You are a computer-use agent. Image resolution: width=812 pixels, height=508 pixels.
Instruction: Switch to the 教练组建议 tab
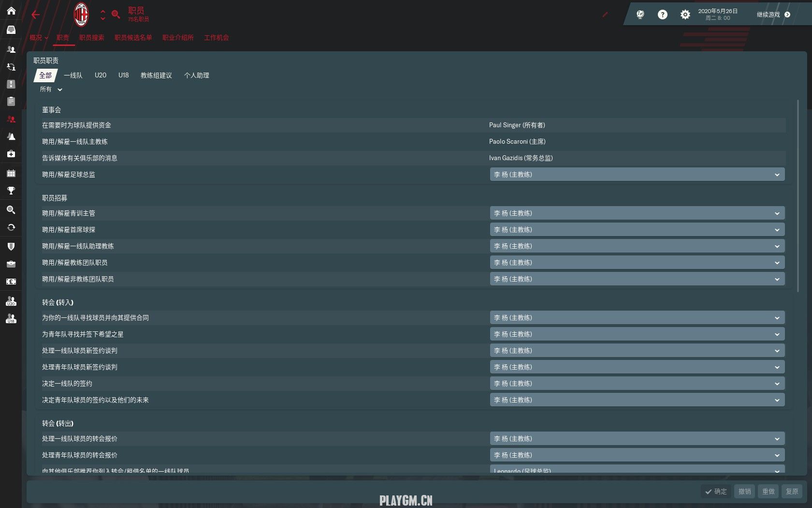coord(156,75)
